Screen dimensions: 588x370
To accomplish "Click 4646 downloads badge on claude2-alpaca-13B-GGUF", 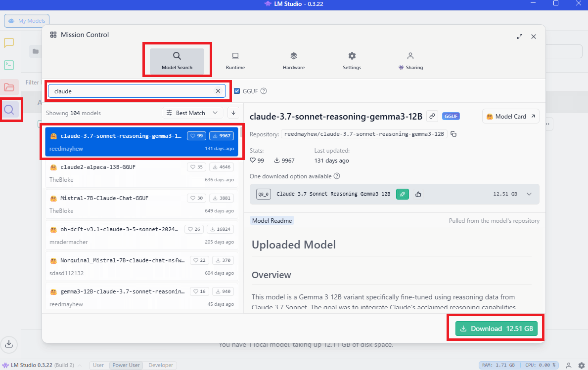I will [221, 166].
